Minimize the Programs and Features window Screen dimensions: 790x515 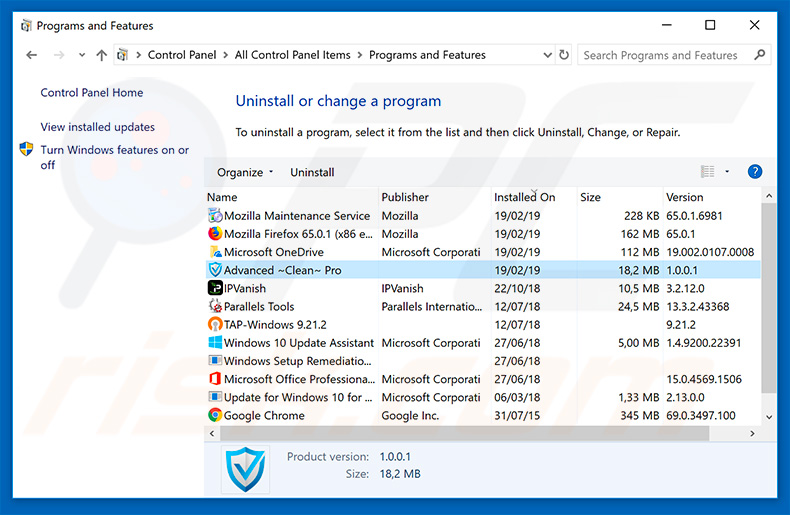(667, 25)
